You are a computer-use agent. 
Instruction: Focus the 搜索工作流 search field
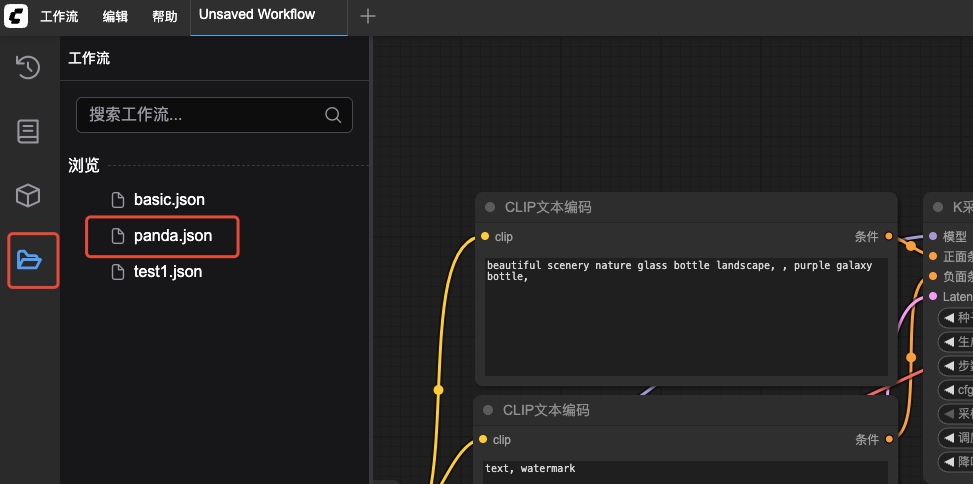(214, 115)
